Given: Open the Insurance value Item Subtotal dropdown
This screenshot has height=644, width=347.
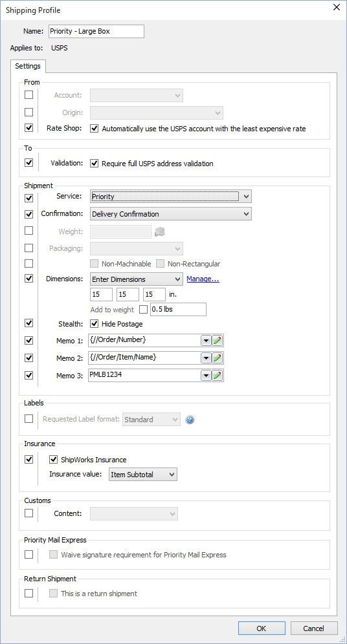Looking at the screenshot, I should (x=143, y=475).
